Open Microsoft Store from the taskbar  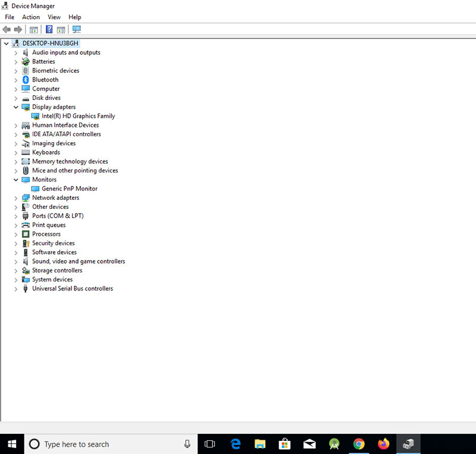click(x=285, y=444)
